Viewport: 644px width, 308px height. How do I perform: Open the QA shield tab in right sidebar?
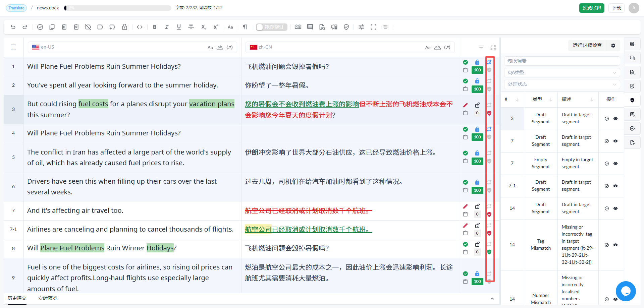click(x=632, y=100)
